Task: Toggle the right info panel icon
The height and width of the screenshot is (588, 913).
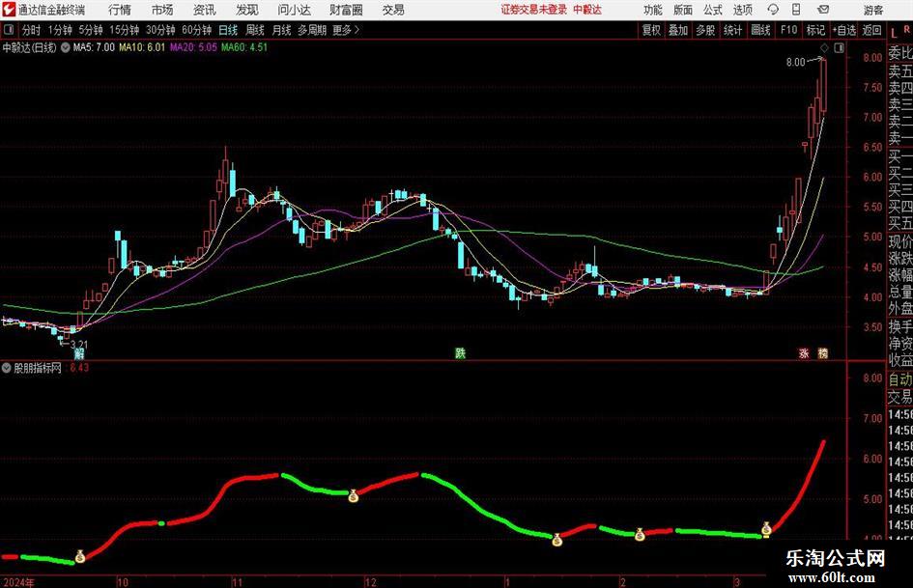Action: pyautogui.click(x=839, y=47)
